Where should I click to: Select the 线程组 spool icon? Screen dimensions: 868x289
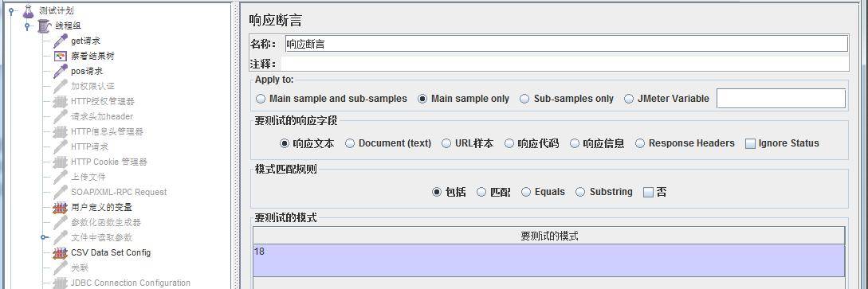45,26
